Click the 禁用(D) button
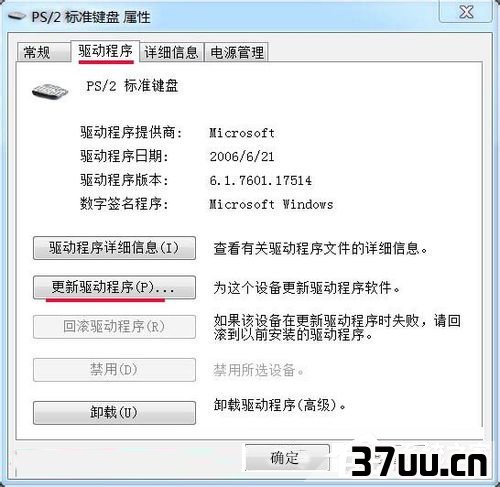Screen dimensions: 500x487 click(114, 369)
